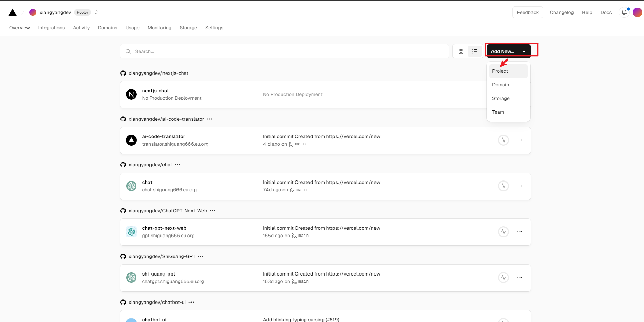Click the ai-code-translator project icon
644x322 pixels.
point(131,140)
